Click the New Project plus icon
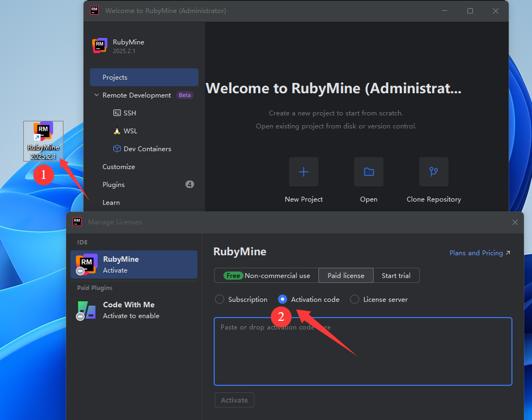The image size is (532, 420). pyautogui.click(x=303, y=172)
